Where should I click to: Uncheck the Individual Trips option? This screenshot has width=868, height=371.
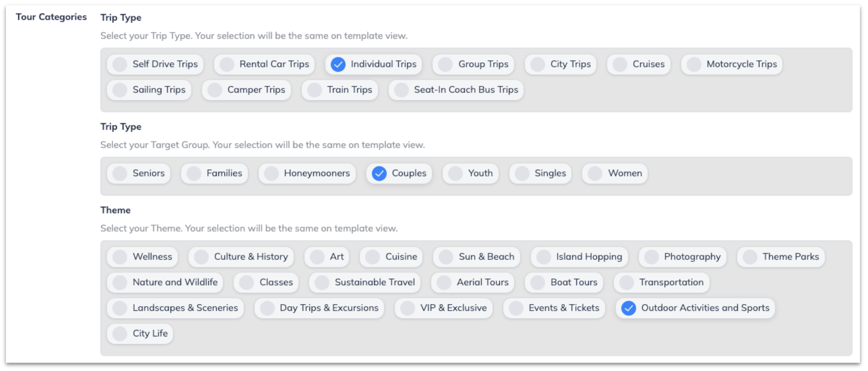point(374,64)
